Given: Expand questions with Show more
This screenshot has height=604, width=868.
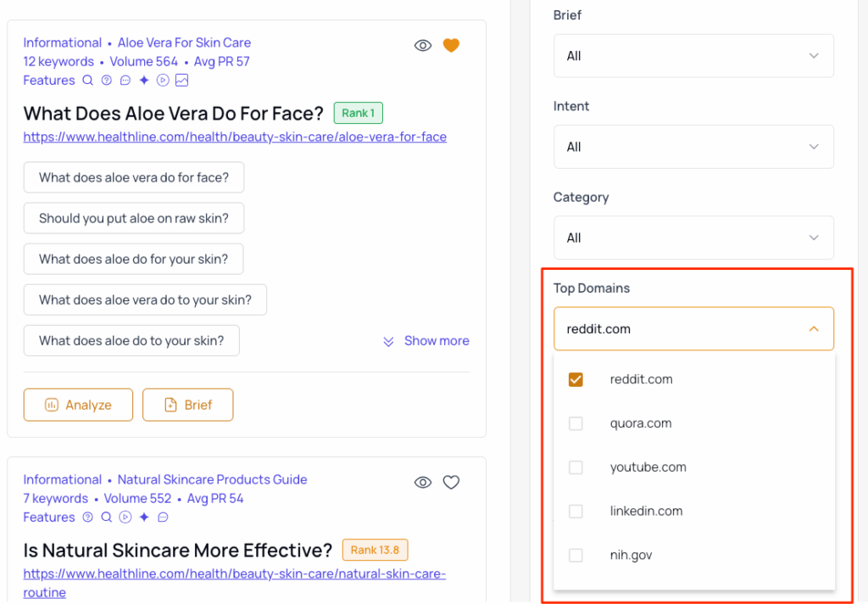Looking at the screenshot, I should (x=426, y=341).
